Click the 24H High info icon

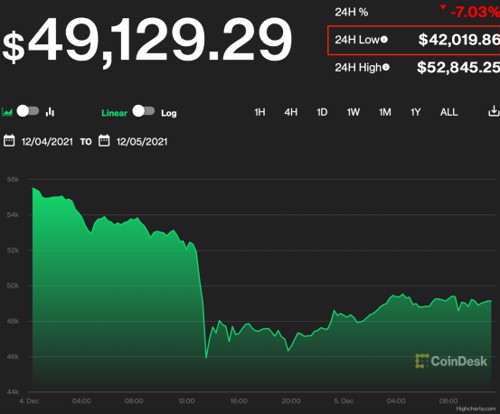pyautogui.click(x=386, y=67)
